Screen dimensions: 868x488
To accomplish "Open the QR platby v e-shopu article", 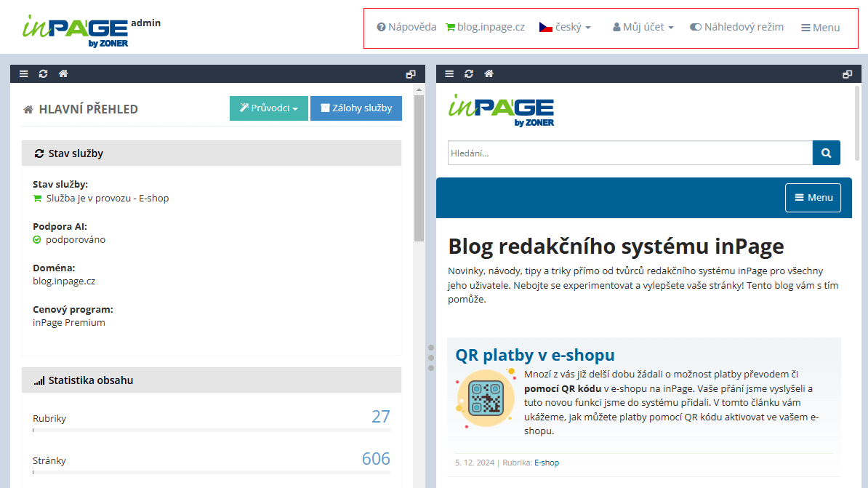I will coord(535,355).
